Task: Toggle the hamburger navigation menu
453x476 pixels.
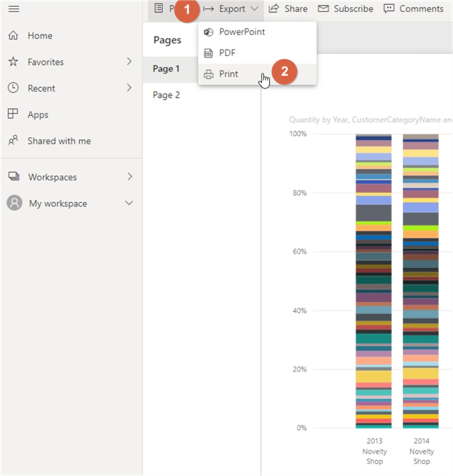Action: pos(13,9)
